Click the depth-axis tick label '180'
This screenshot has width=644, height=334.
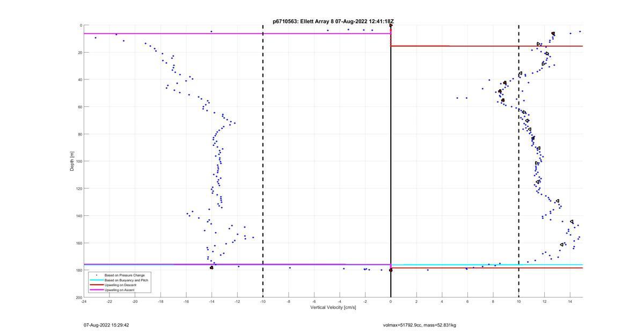[78, 270]
